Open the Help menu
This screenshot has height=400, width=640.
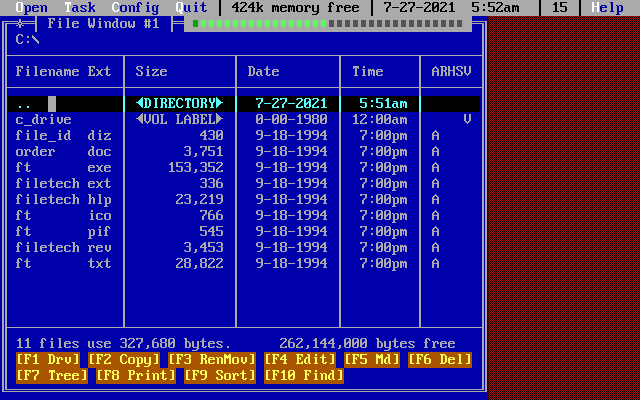click(607, 8)
